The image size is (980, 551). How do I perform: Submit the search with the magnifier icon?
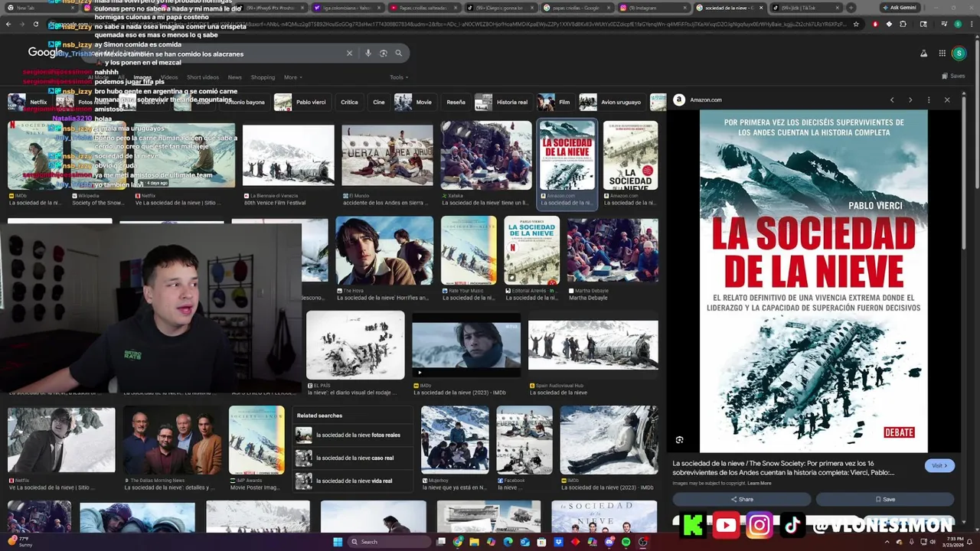(x=399, y=54)
